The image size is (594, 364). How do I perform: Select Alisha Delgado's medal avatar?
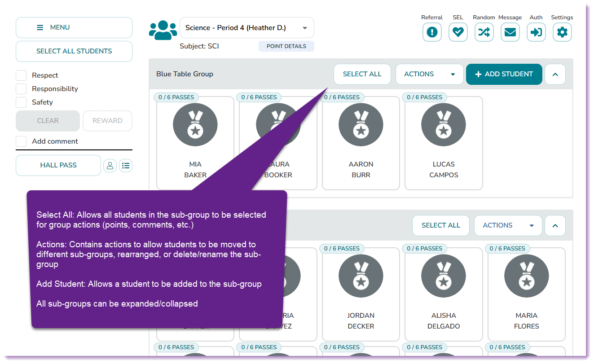point(444,276)
